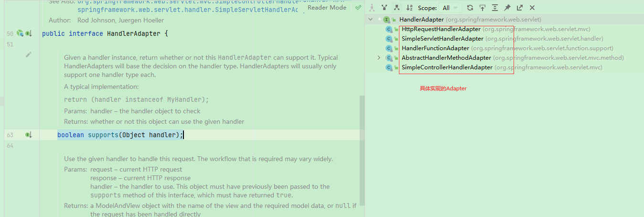Click SimpleControllerHandlerAdapter class icon
This screenshot has height=217, width=644.
[x=389, y=67]
